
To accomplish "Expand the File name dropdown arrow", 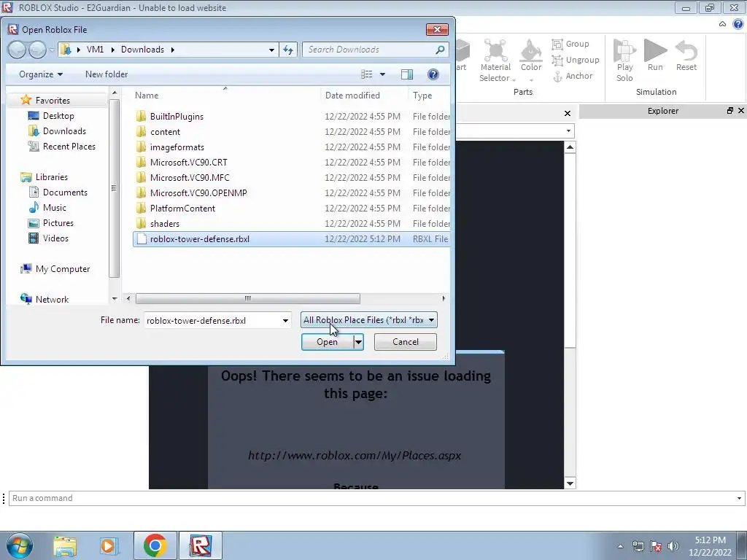I will click(x=285, y=321).
